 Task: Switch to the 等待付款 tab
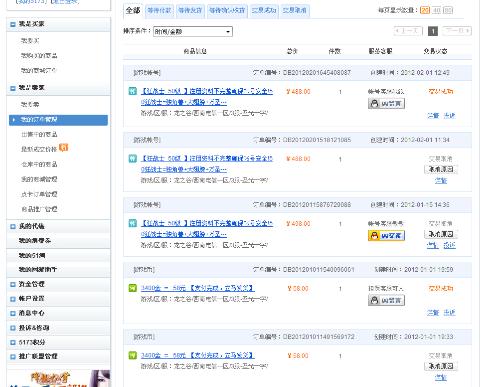point(159,11)
